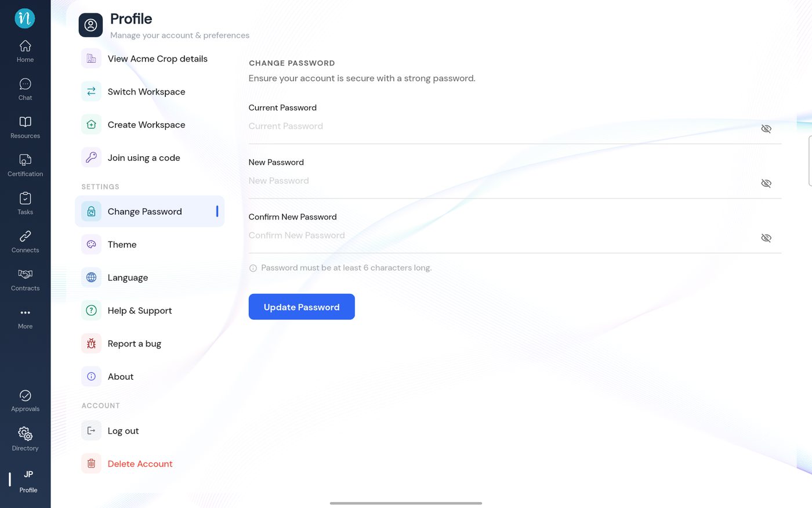
Task: Choose Delete Account
Action: pos(150,464)
